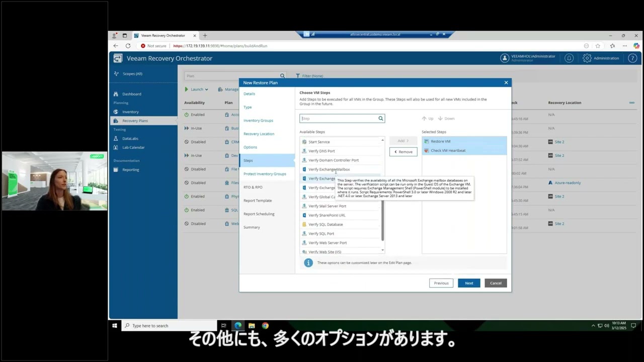
Task: Click the browser back arrow
Action: click(116, 46)
